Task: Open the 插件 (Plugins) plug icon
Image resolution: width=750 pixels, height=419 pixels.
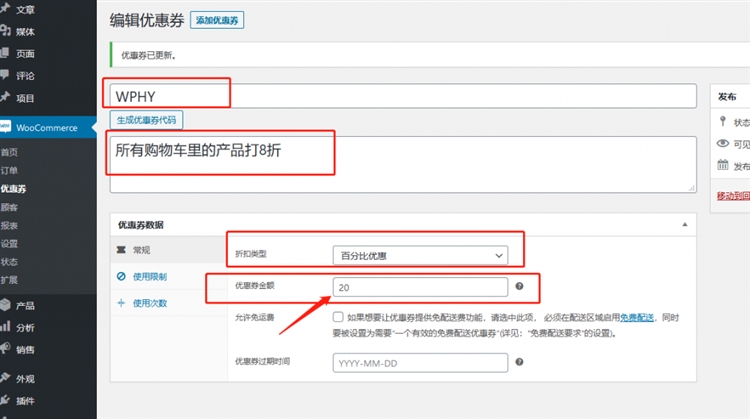Action: coord(5,400)
